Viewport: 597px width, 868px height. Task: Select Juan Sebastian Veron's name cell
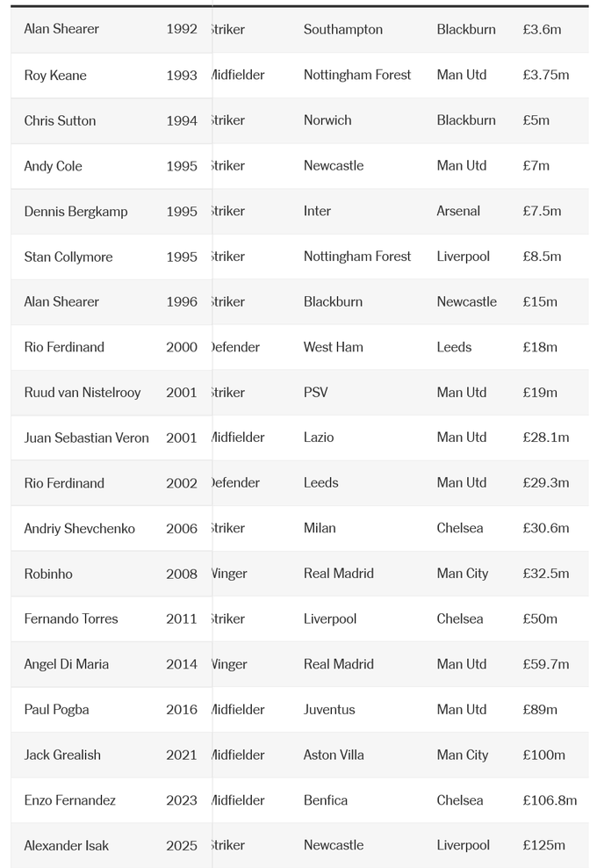[x=86, y=438]
